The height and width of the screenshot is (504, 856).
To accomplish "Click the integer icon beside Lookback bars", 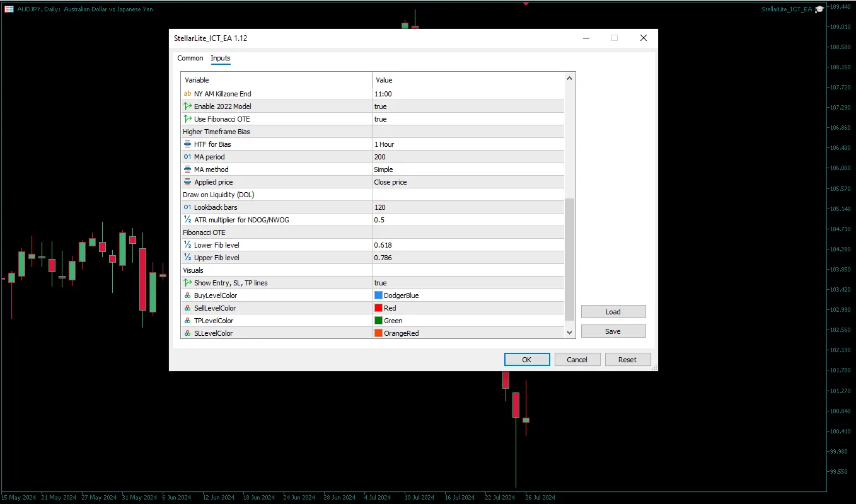I will coord(187,207).
